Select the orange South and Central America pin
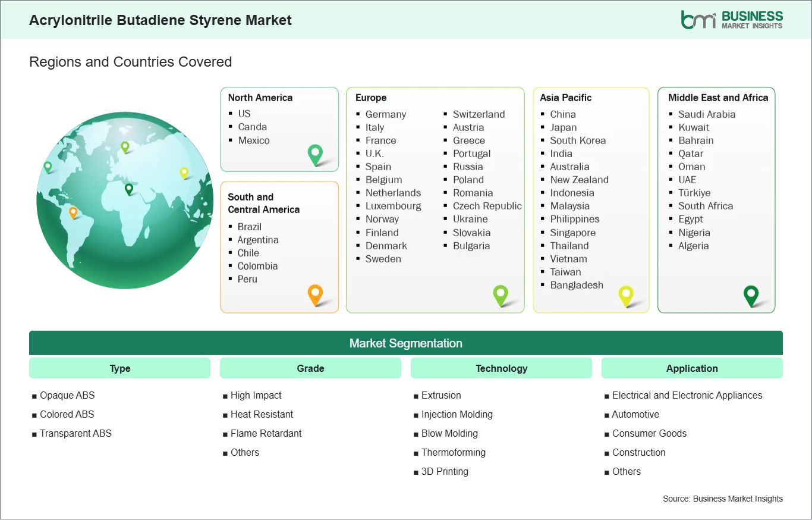Viewport: 812px width, 520px height. [x=315, y=295]
